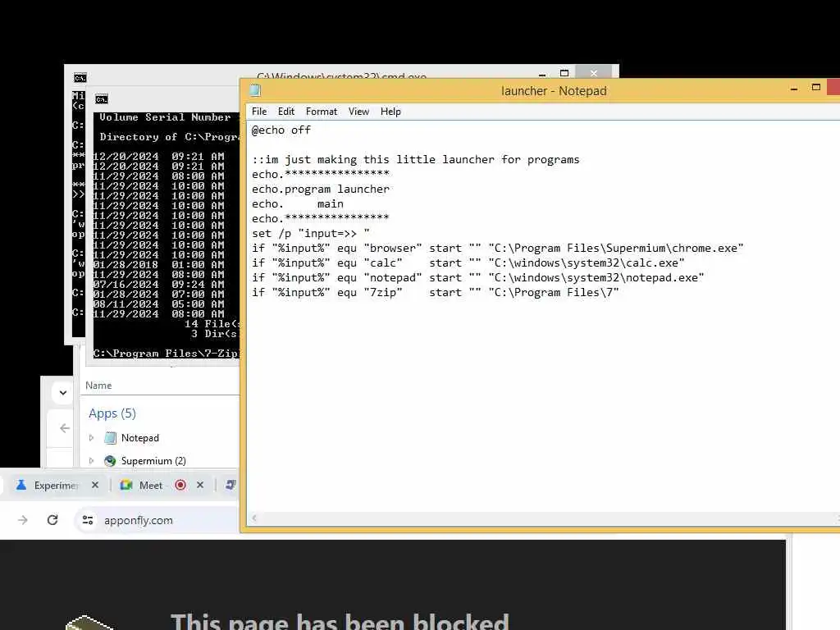
Task: Click the '@echo off' line in Notepad
Action: click(281, 130)
